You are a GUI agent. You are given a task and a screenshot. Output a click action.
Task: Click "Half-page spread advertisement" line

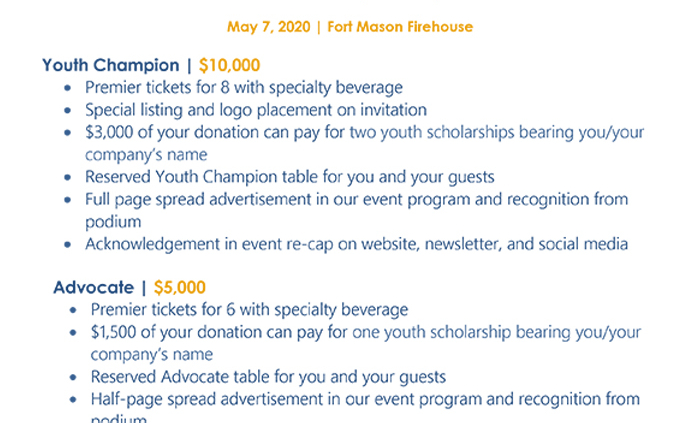tap(365, 399)
